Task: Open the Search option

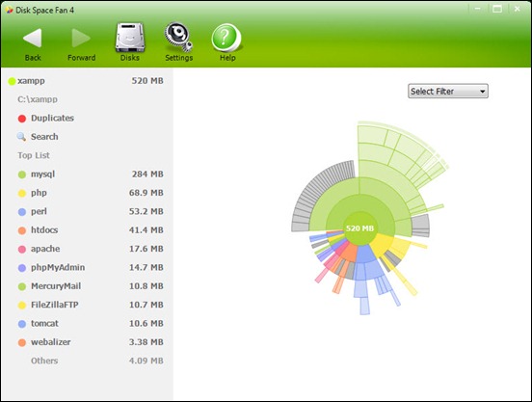Action: tap(44, 137)
